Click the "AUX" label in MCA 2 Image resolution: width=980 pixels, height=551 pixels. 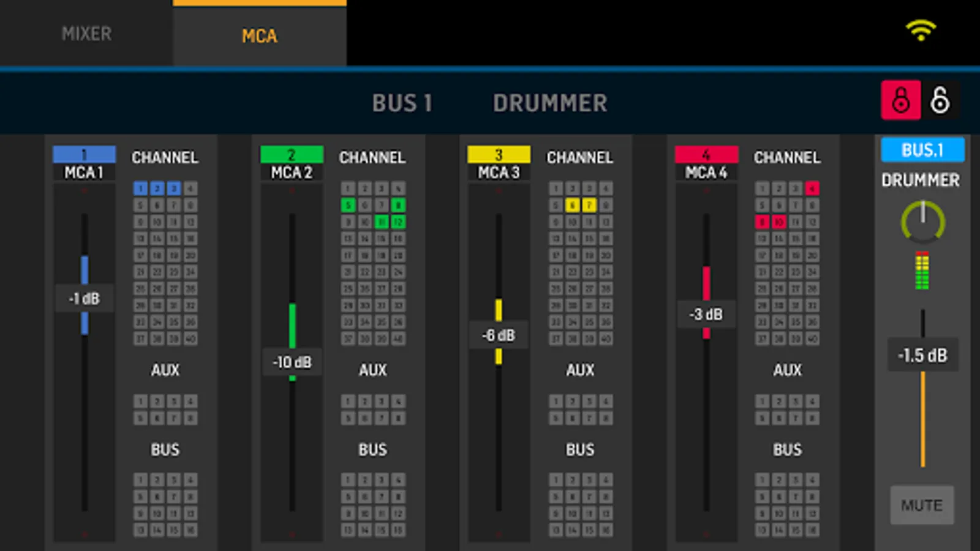[x=372, y=370]
